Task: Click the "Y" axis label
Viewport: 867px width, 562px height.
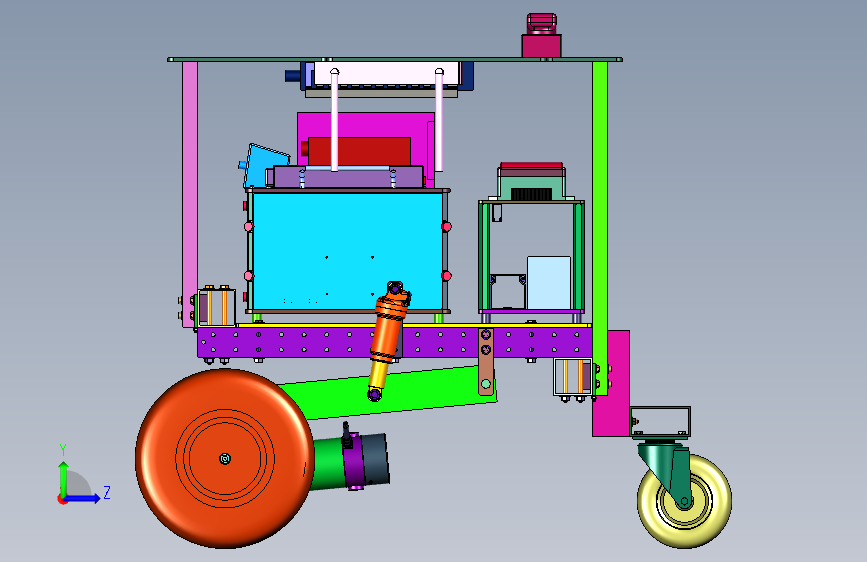Action: pos(63,449)
